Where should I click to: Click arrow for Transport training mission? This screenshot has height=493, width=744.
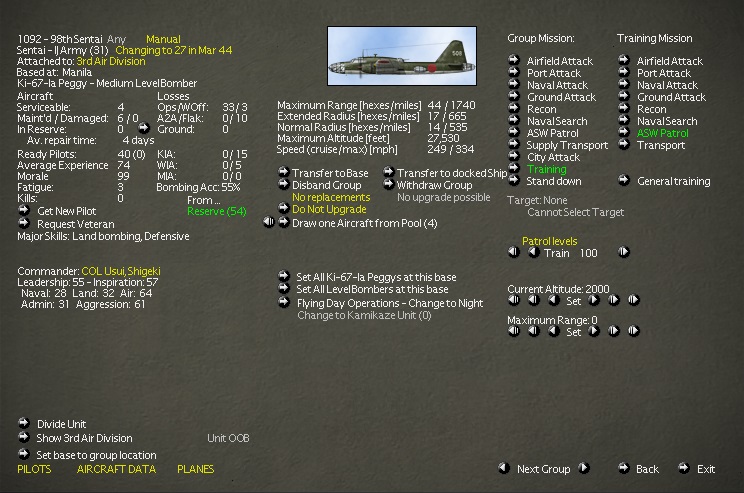(x=624, y=144)
